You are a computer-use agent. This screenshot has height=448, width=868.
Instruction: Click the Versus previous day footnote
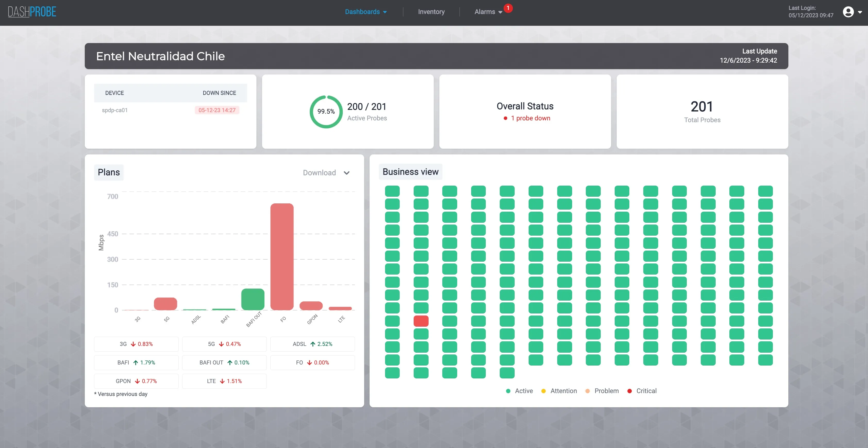(121, 394)
